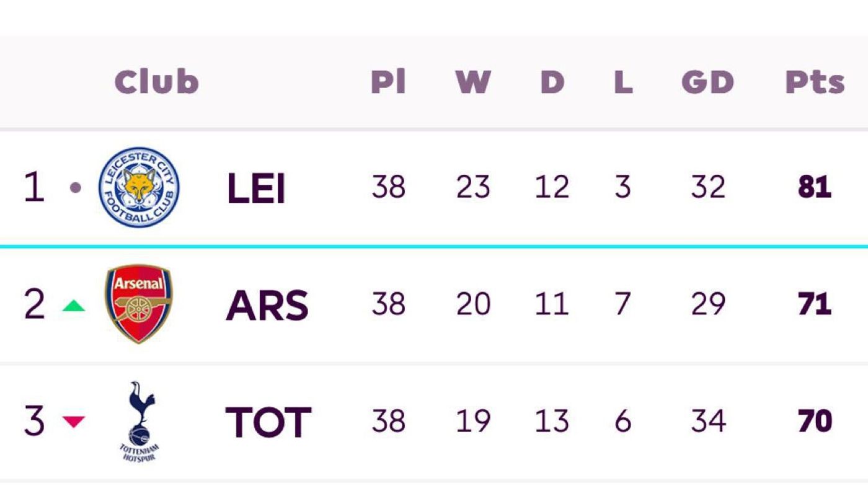The width and height of the screenshot is (868, 496).
Task: Select the LEI club abbreviation
Action: (256, 188)
